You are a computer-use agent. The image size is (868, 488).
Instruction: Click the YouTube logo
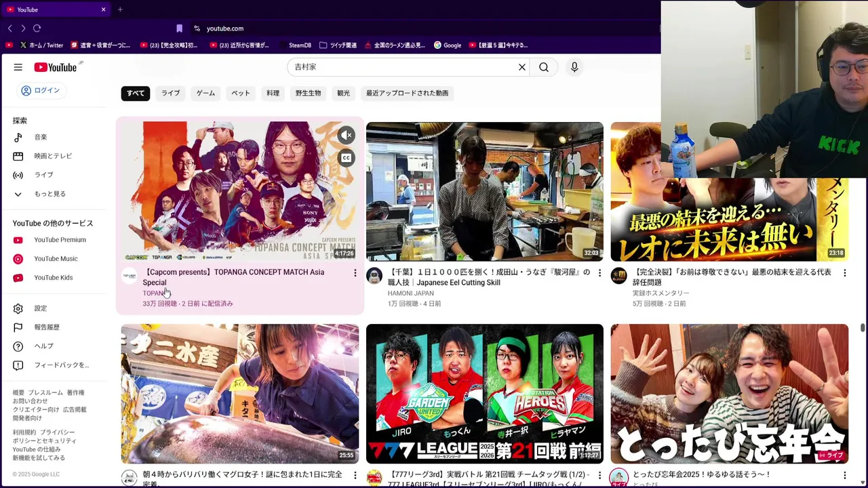pos(56,67)
